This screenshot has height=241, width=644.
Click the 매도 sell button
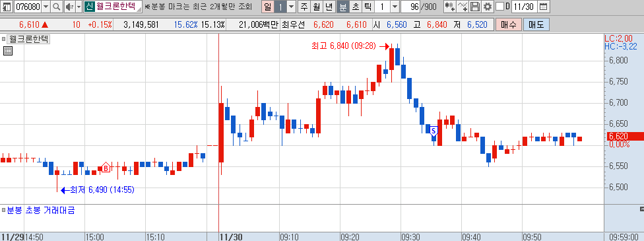click(536, 24)
